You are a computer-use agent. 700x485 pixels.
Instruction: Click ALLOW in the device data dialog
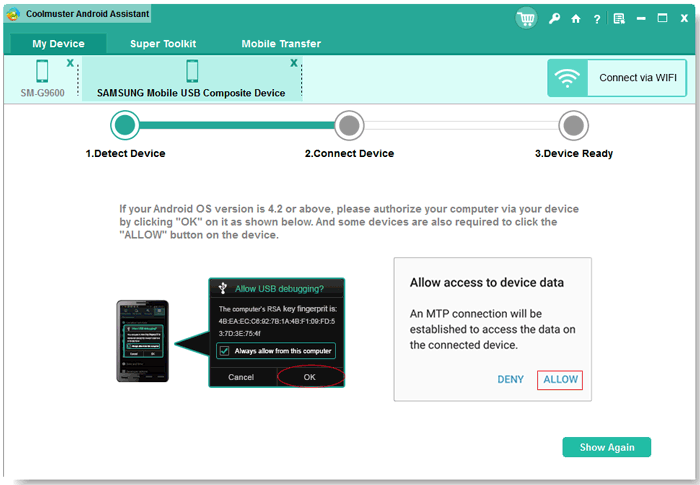[560, 380]
